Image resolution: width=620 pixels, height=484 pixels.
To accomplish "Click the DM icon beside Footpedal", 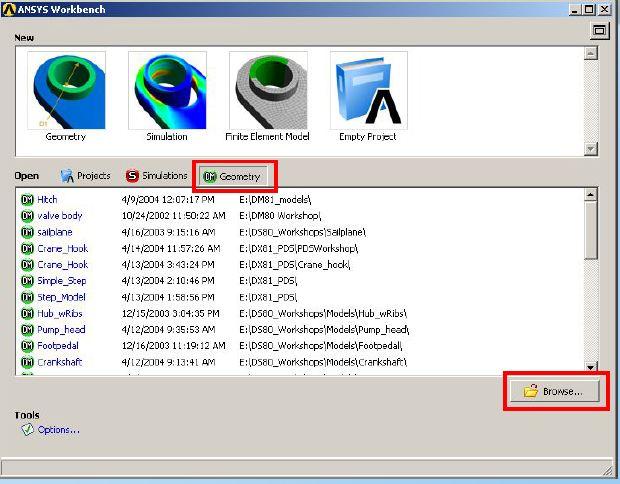I will click(27, 346).
